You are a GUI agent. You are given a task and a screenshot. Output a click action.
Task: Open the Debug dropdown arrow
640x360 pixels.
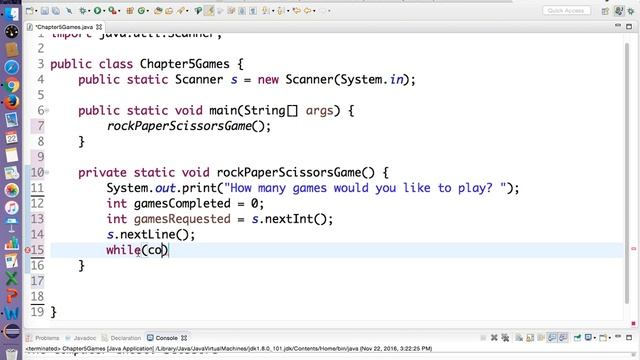(x=89, y=11)
